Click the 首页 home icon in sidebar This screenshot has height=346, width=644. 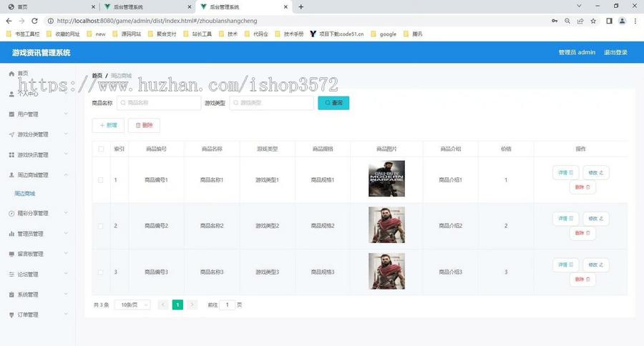[x=11, y=74]
